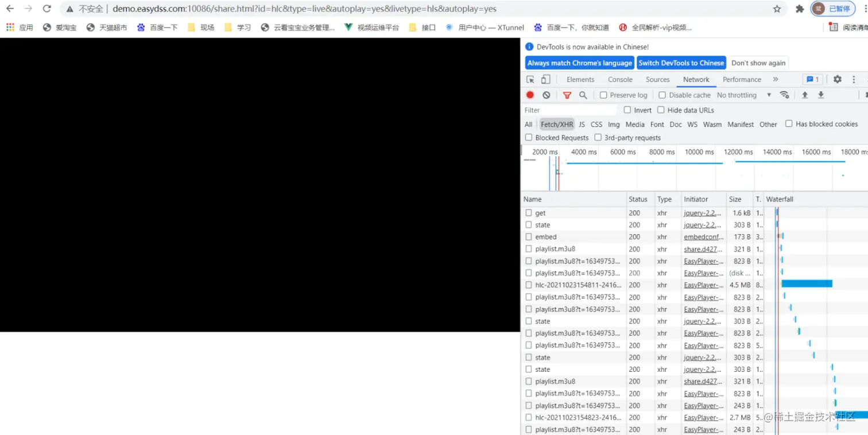Go back with the browser back arrow
This screenshot has height=435, width=868.
pyautogui.click(x=10, y=9)
